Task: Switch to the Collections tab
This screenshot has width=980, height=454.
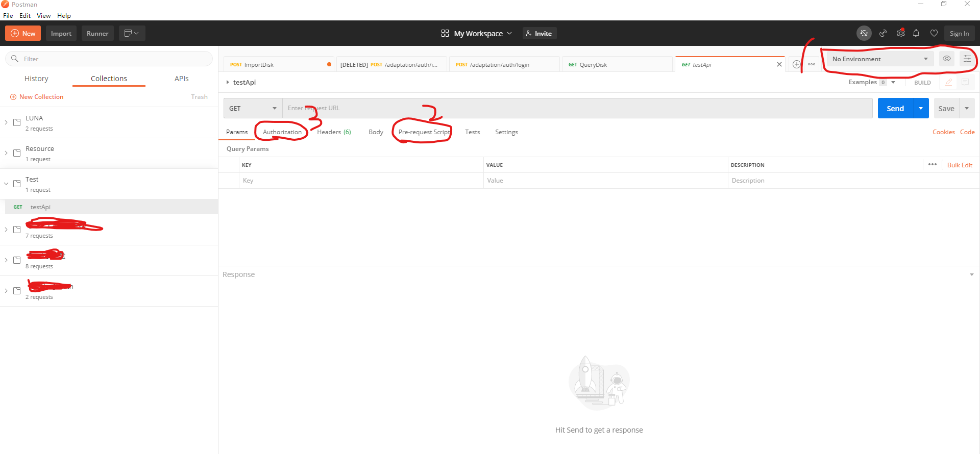Action: click(x=109, y=79)
